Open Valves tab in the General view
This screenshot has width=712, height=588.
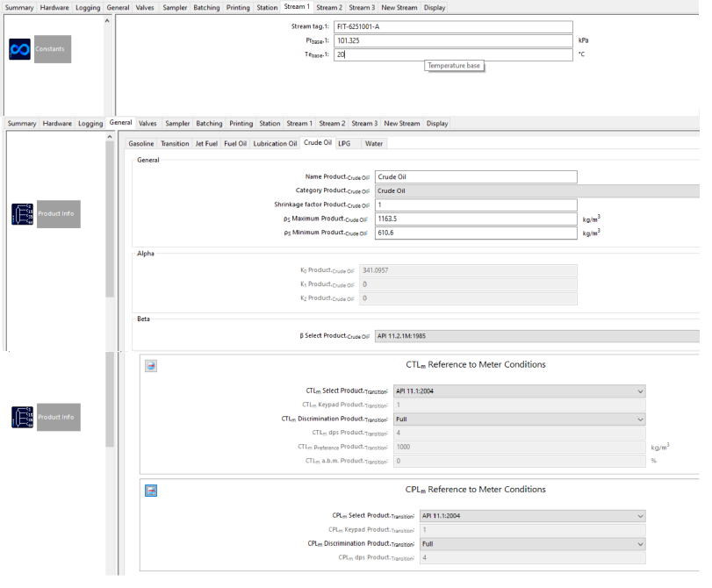(147, 124)
